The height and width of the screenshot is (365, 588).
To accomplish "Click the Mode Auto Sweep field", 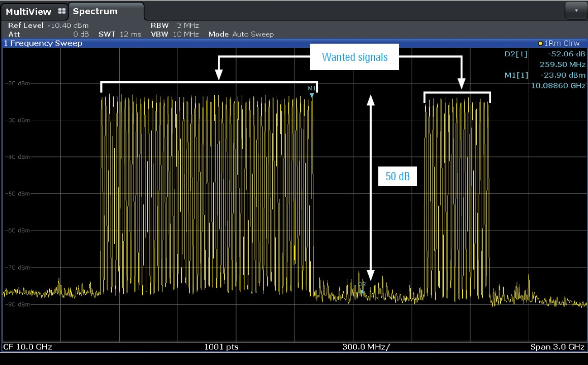I will pos(241,35).
